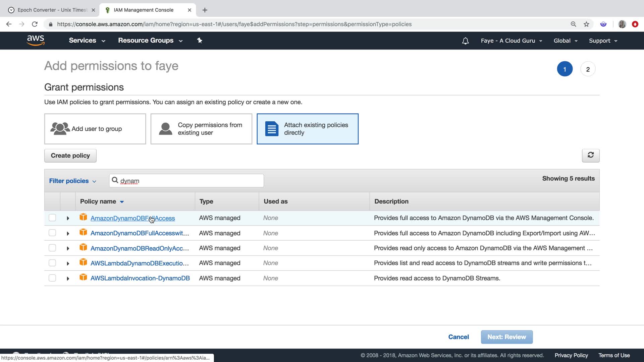Bookmark page with the star icon
The width and height of the screenshot is (644, 362).
(x=586, y=24)
